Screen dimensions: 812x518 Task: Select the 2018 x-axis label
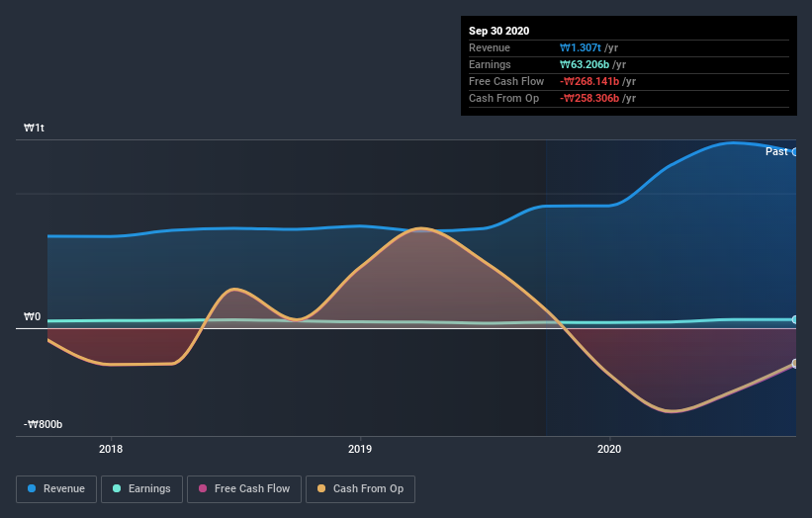point(111,449)
